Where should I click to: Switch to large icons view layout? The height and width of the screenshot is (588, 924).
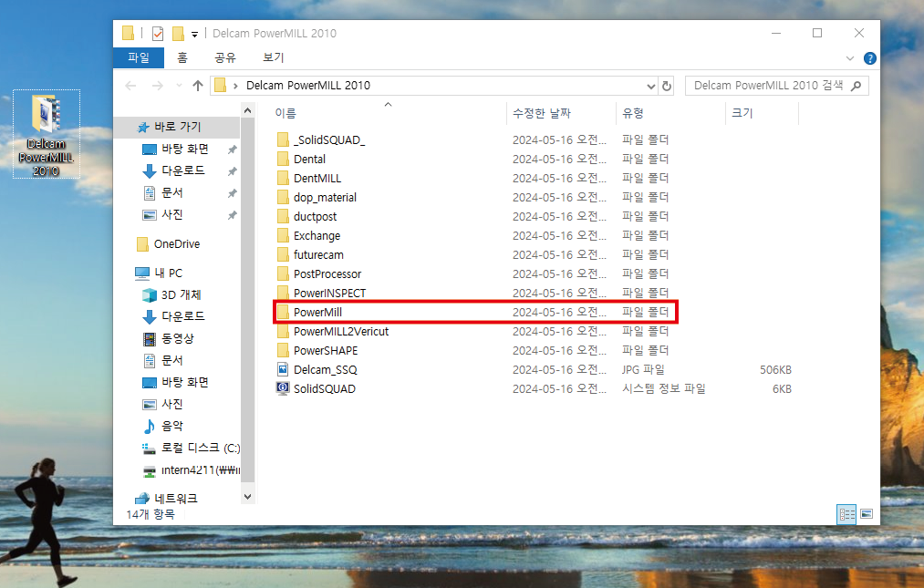tap(867, 514)
